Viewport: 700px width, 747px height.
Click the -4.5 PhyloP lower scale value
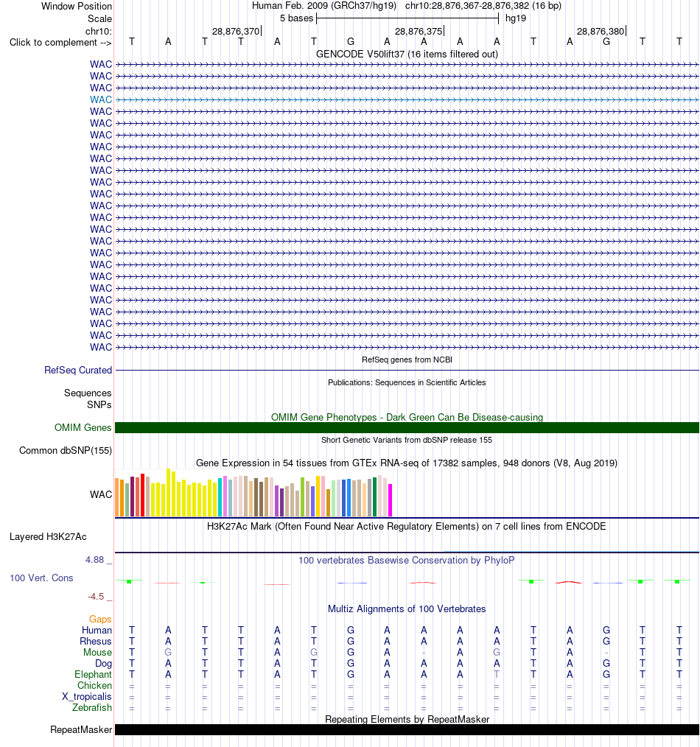(96, 597)
